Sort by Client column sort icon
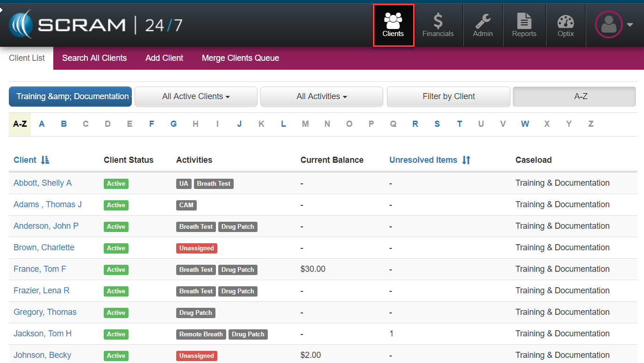 pos(45,160)
